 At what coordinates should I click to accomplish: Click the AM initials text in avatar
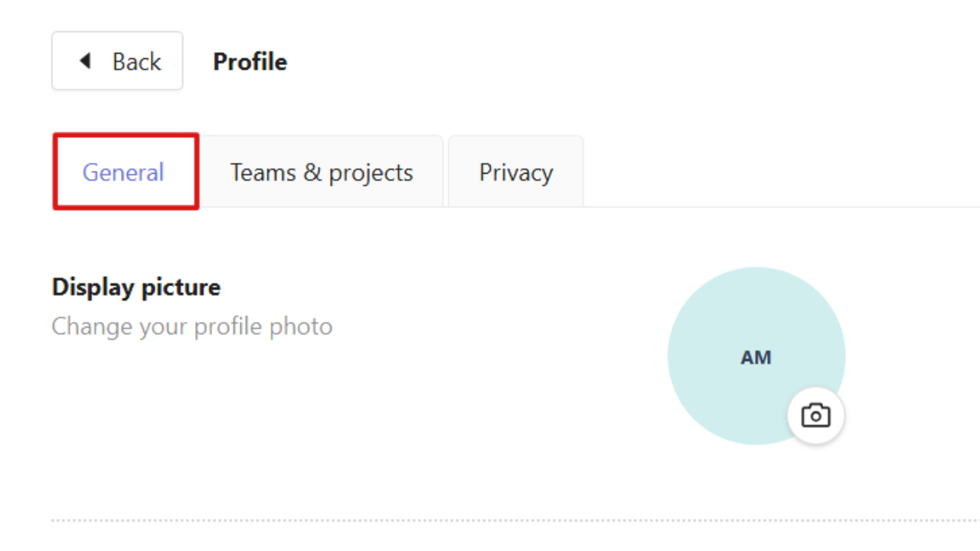click(756, 357)
